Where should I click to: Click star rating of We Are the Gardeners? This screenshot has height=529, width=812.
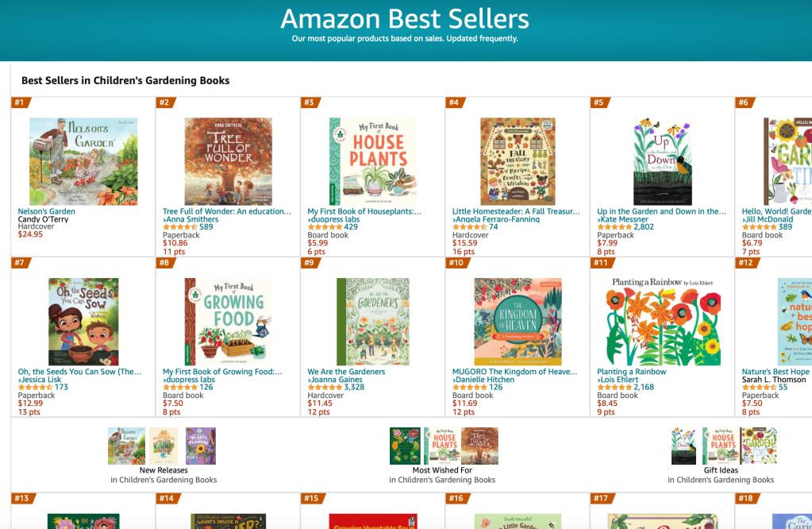click(325, 388)
